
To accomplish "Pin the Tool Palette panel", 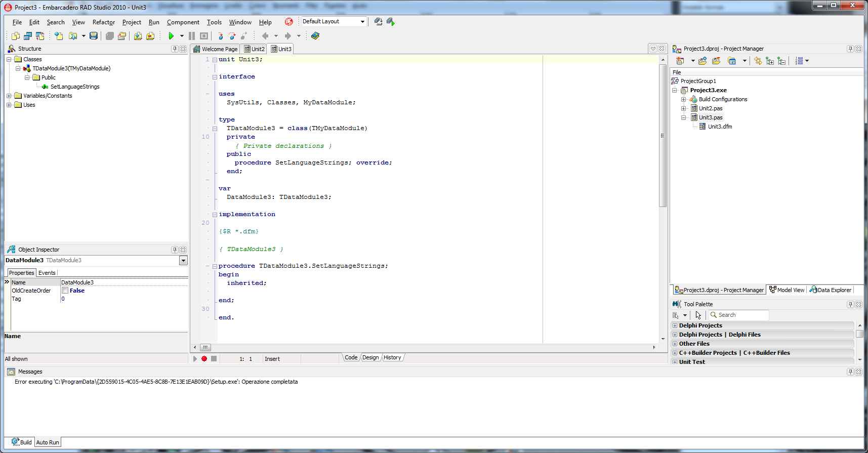I will coord(850,304).
